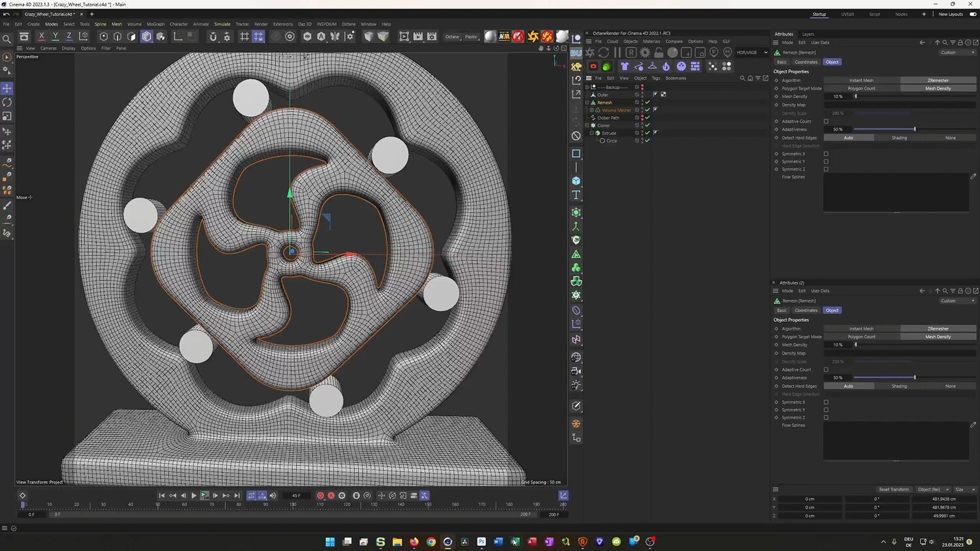The image size is (980, 551).
Task: Open the Custom dropdown in upper Attributes panel
Action: (x=958, y=52)
